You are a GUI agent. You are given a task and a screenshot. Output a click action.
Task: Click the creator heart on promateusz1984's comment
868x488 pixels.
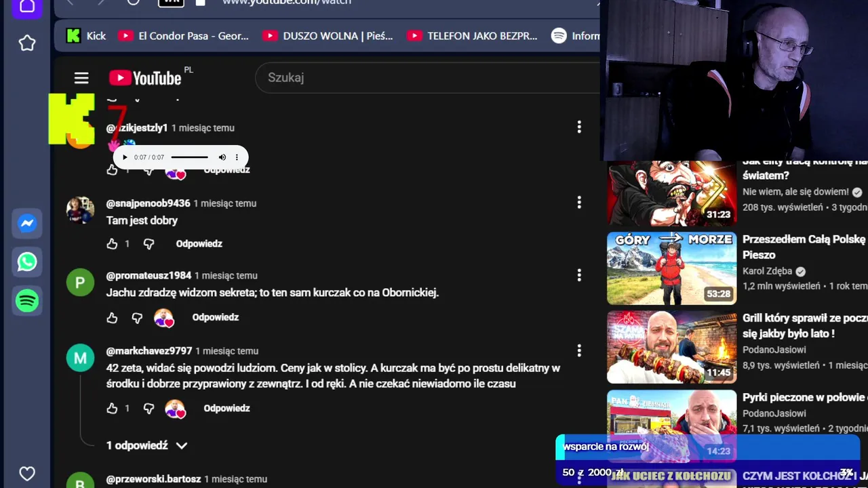tap(163, 317)
